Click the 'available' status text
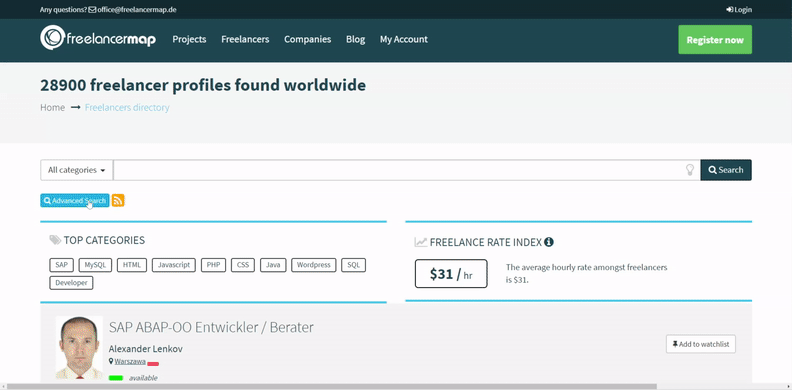The image size is (792, 390). click(x=143, y=378)
